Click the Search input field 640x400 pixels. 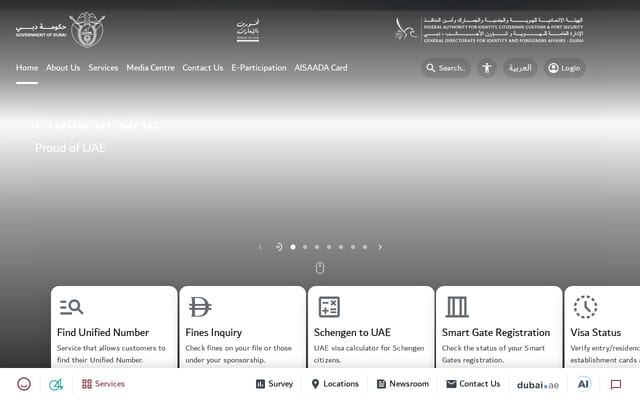click(446, 68)
